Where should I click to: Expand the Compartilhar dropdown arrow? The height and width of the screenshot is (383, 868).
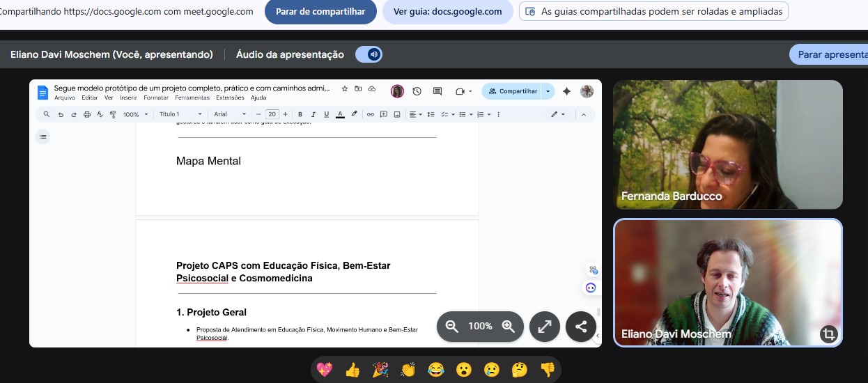pos(548,91)
